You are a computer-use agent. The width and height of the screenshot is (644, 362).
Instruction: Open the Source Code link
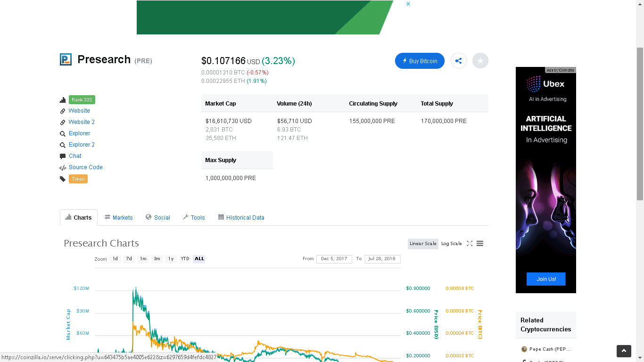click(85, 167)
